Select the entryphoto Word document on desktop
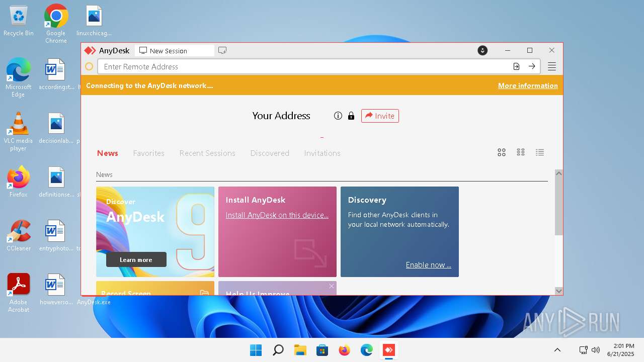This screenshot has height=362, width=644. coord(56,235)
